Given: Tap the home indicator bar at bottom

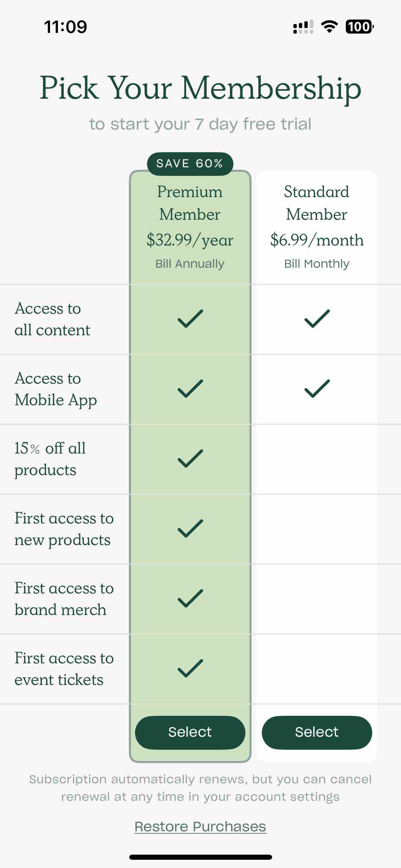Looking at the screenshot, I should point(200,857).
